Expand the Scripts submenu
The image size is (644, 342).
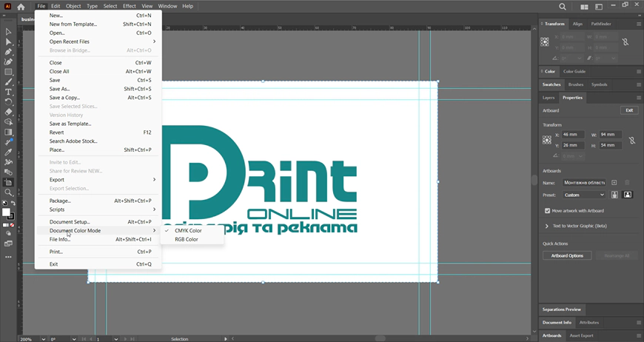pos(98,209)
